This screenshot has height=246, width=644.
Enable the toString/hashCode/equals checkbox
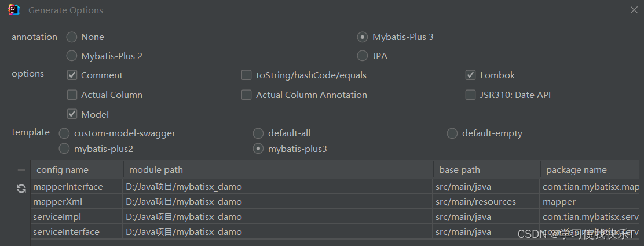(247, 75)
